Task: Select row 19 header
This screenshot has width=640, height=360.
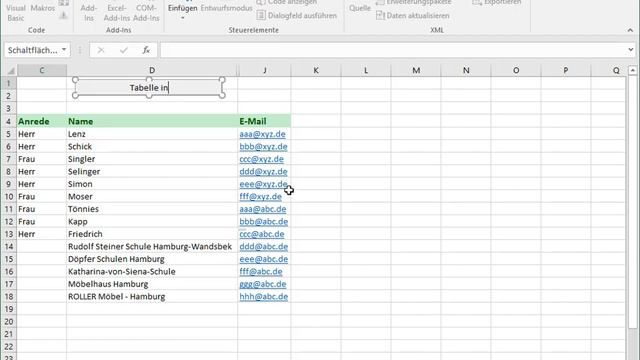Action: click(9, 309)
